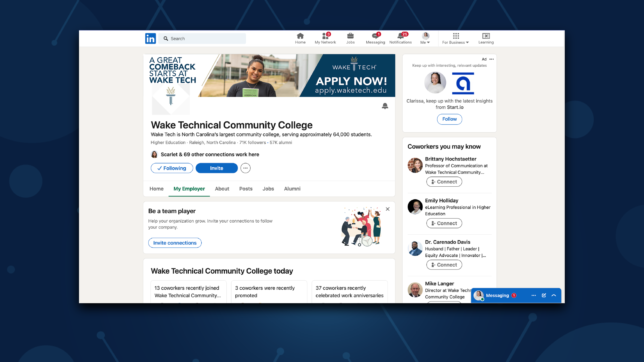Click Dr. Carenado Davis's profile photo
Image resolution: width=644 pixels, height=362 pixels.
point(415,248)
